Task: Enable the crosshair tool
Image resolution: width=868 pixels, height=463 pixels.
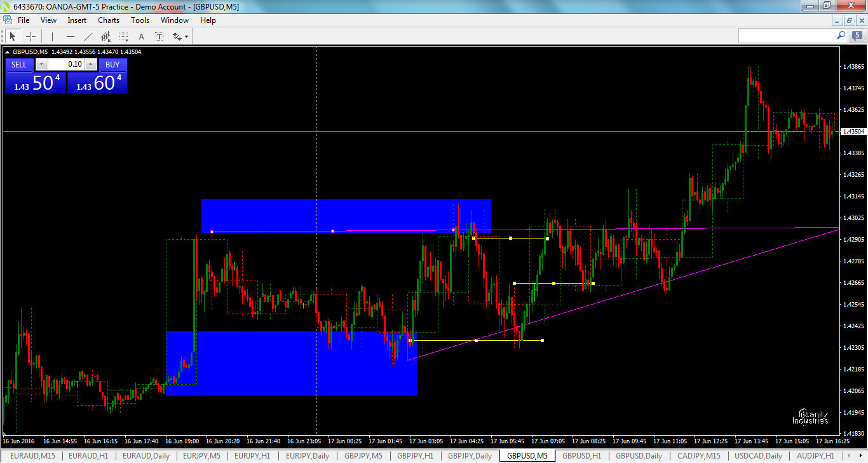Action: tap(31, 36)
